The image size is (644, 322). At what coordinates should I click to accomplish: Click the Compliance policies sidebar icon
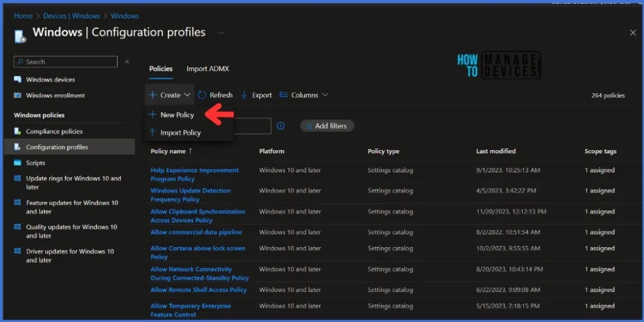point(18,131)
